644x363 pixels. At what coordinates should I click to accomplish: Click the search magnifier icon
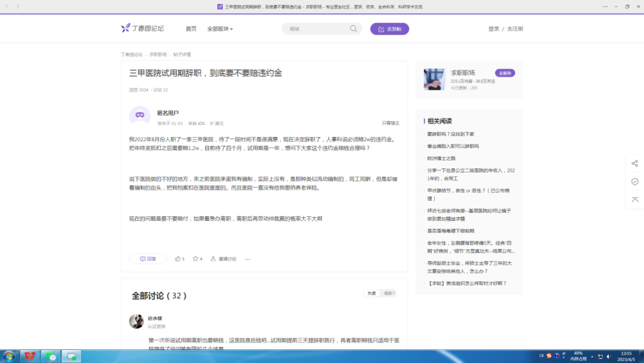point(354,29)
